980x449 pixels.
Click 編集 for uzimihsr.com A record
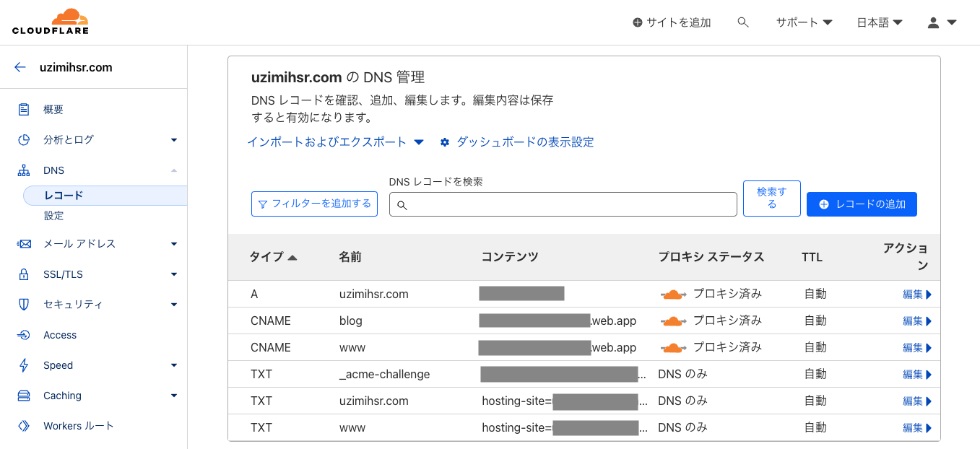tap(917, 295)
